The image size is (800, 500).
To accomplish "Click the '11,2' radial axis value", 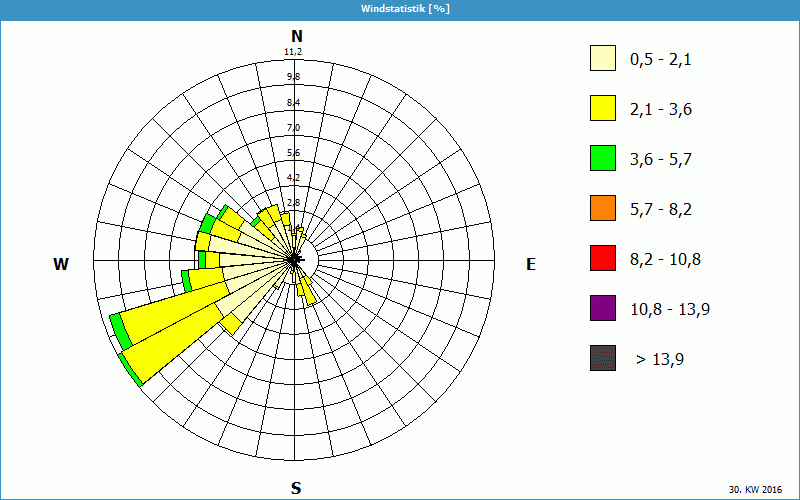I will tap(293, 52).
